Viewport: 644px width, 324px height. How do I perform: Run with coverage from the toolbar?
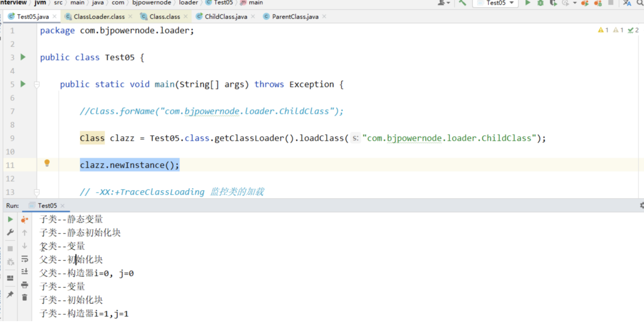point(553,3)
